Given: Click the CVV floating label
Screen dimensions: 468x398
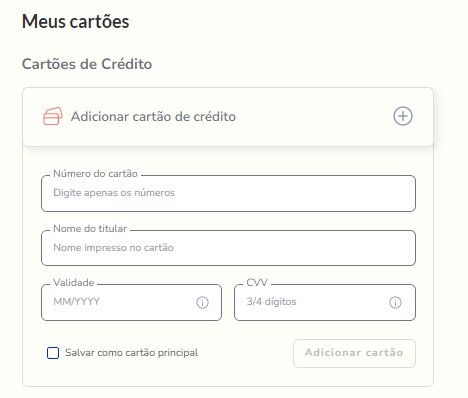Looking at the screenshot, I should click(x=257, y=283).
